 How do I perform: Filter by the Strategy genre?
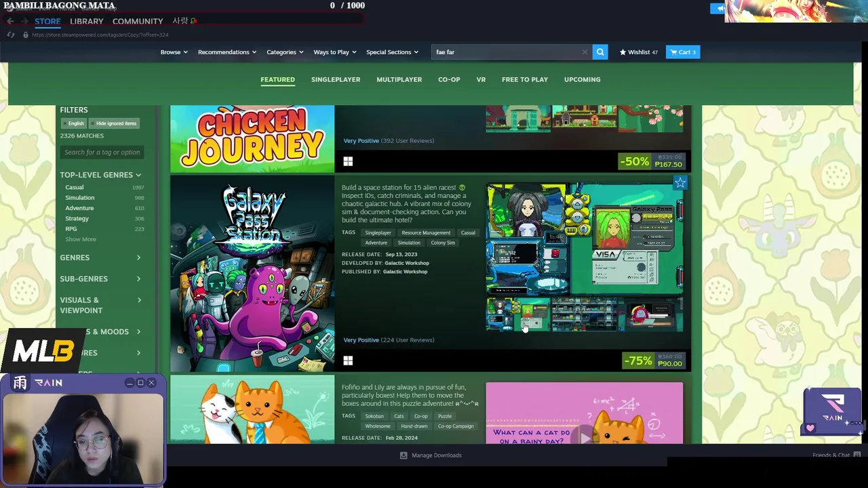[77, 218]
